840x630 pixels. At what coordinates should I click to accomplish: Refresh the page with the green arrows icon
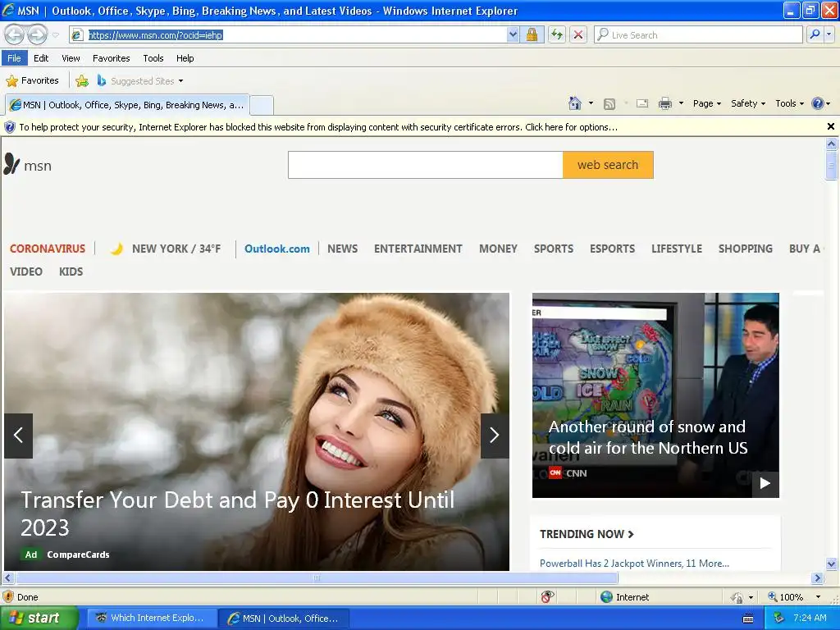[557, 34]
